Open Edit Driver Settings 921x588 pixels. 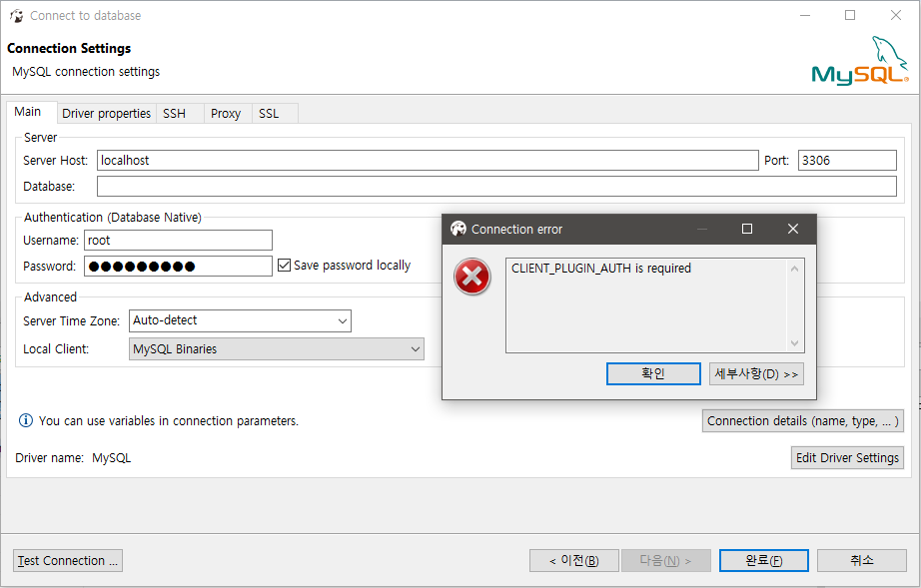click(x=847, y=458)
